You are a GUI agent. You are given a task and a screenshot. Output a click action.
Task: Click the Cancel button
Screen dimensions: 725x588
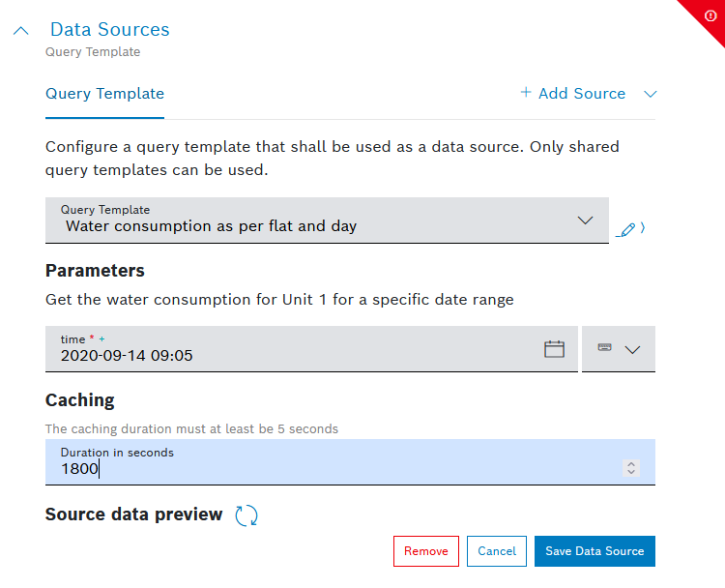[x=497, y=551]
